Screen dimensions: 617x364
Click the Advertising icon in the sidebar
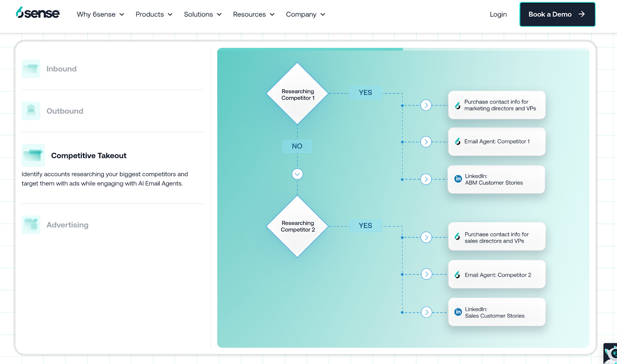[30, 225]
